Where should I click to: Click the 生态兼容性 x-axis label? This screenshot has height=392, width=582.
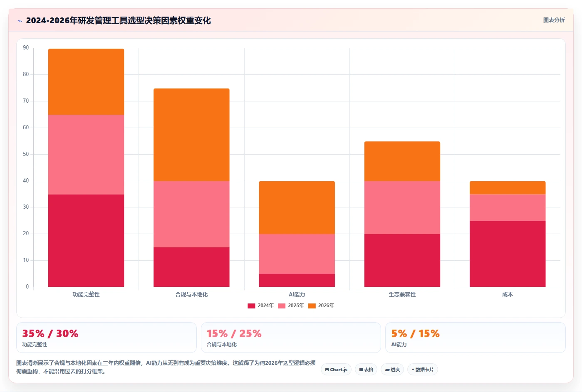[402, 294]
